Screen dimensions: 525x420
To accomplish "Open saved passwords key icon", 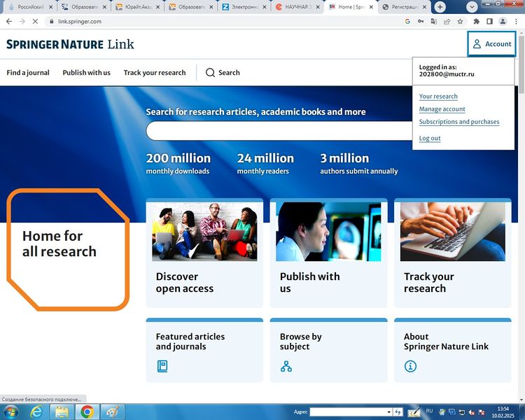I will coord(421,22).
